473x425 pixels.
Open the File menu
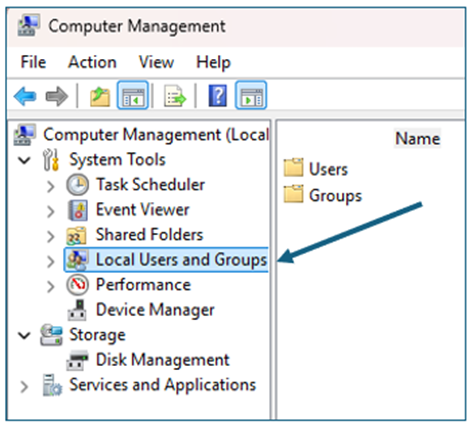point(33,62)
